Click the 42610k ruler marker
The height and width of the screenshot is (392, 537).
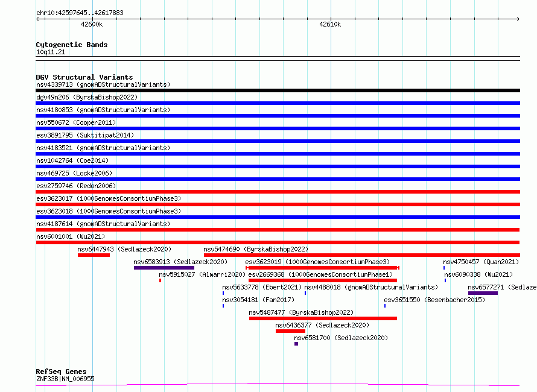coord(330,24)
